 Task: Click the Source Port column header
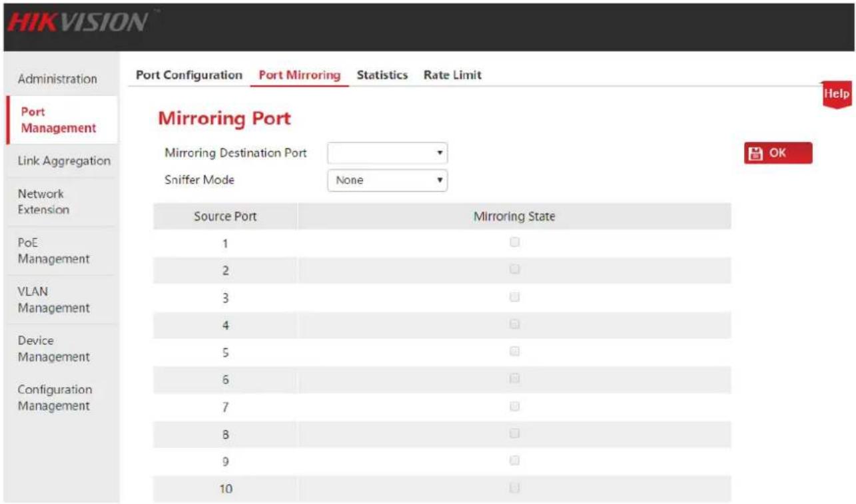[225, 216]
